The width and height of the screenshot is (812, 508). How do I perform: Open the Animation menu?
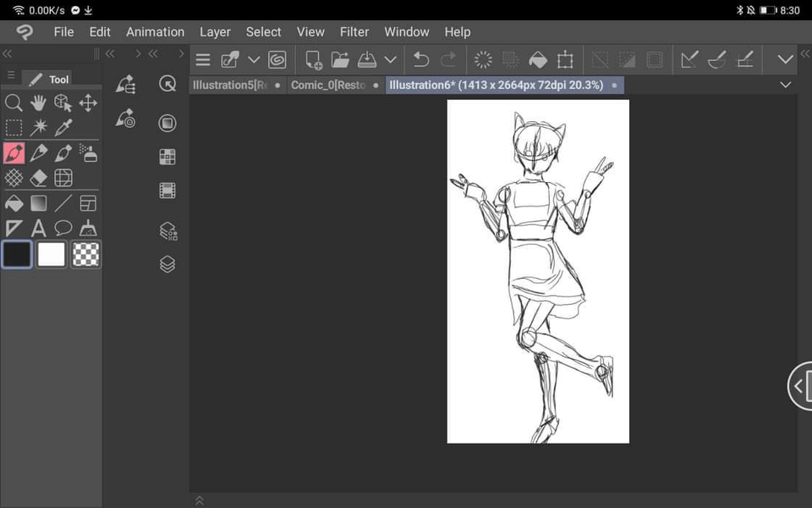[x=156, y=32]
